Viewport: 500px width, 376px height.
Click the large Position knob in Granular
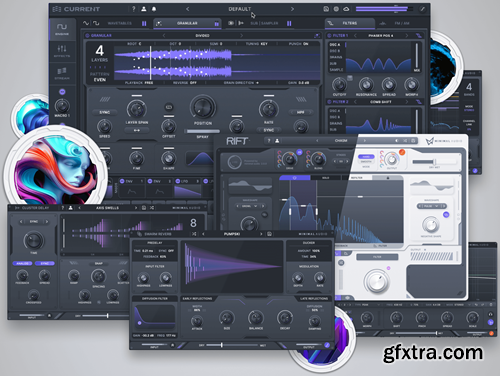point(203,107)
